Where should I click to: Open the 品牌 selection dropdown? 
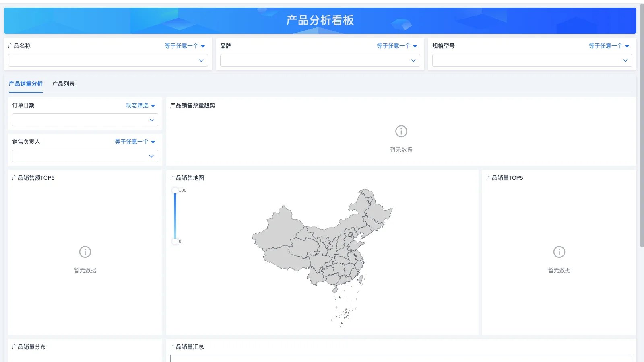coord(320,60)
